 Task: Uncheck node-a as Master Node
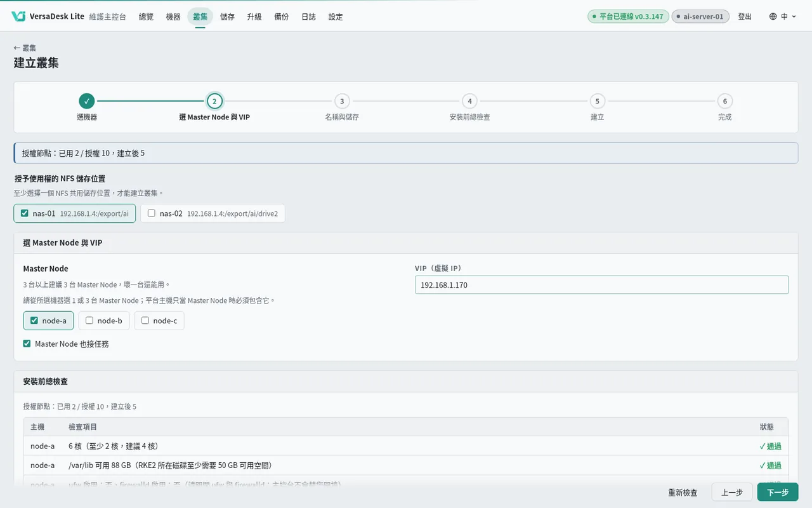34,321
